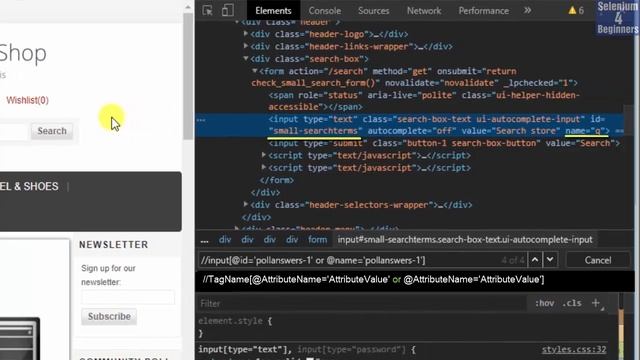Click the styles Filter field
The height and width of the screenshot is (360, 640).
[x=362, y=303]
